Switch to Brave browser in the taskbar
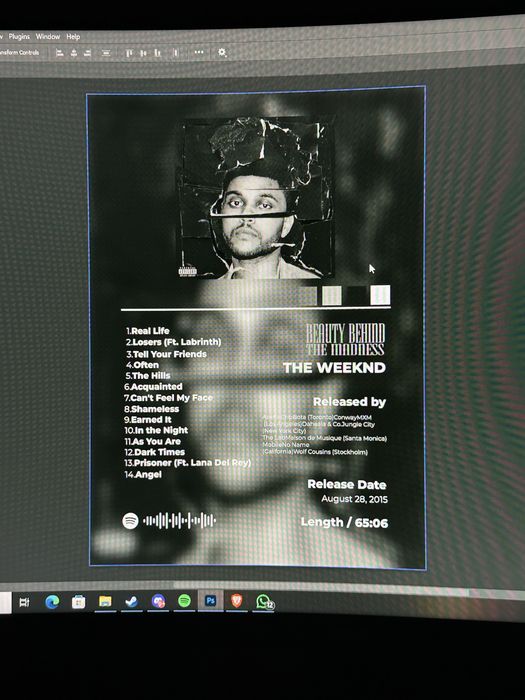This screenshot has height=700, width=525. [237, 600]
